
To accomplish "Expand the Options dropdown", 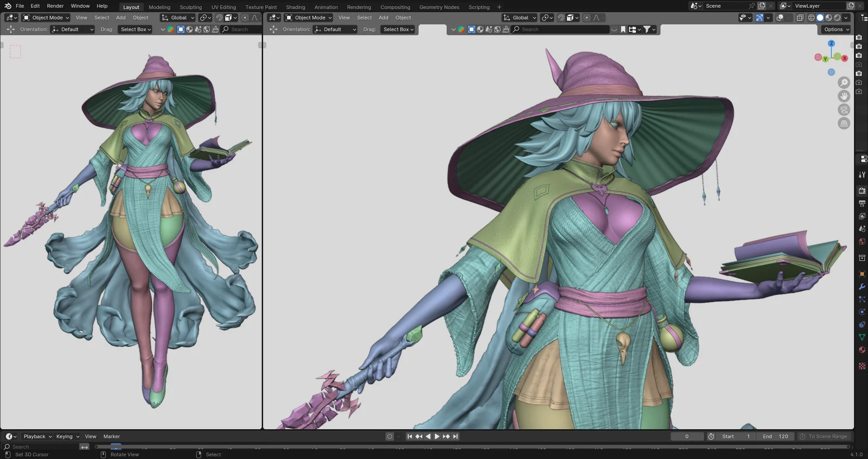I will [x=835, y=29].
